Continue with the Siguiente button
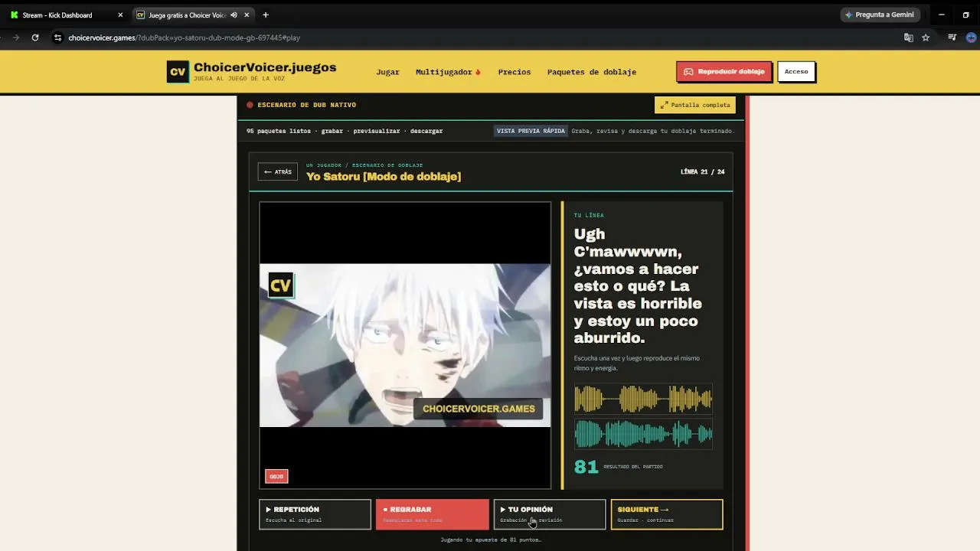Viewport: 980px width, 551px height. (x=667, y=514)
